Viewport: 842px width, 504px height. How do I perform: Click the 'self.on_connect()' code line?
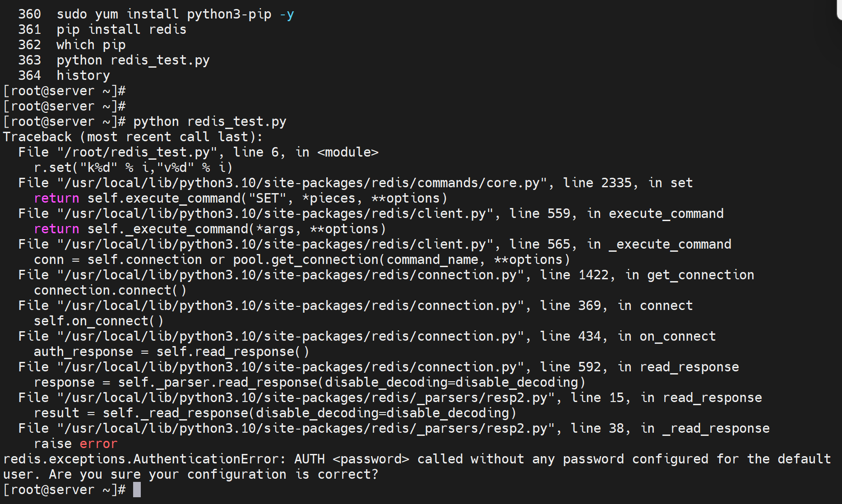pyautogui.click(x=98, y=321)
